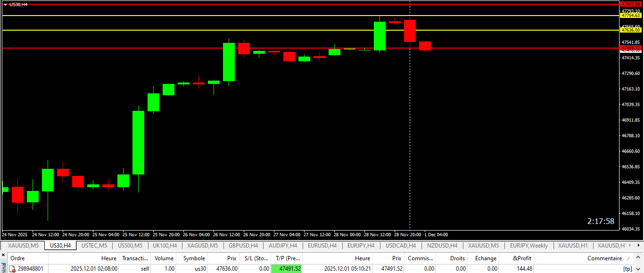This screenshot has width=644, height=273.
Task: Close the terminal panel with the x icon
Action: point(2,256)
